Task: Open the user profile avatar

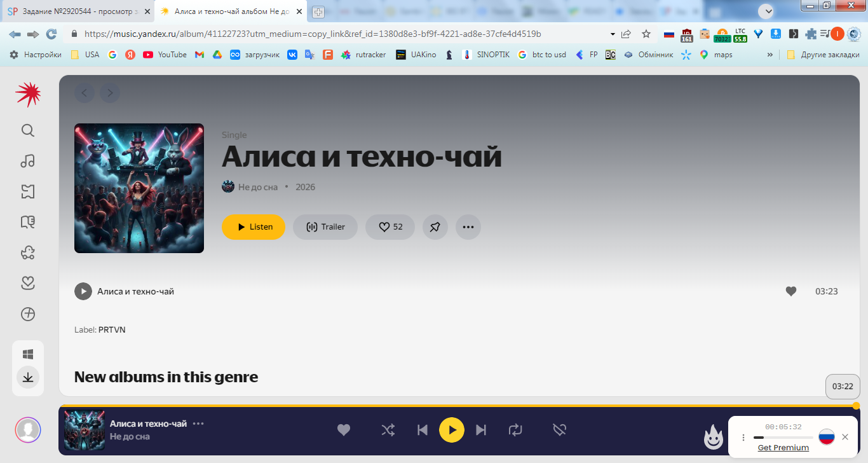Action: pos(28,430)
